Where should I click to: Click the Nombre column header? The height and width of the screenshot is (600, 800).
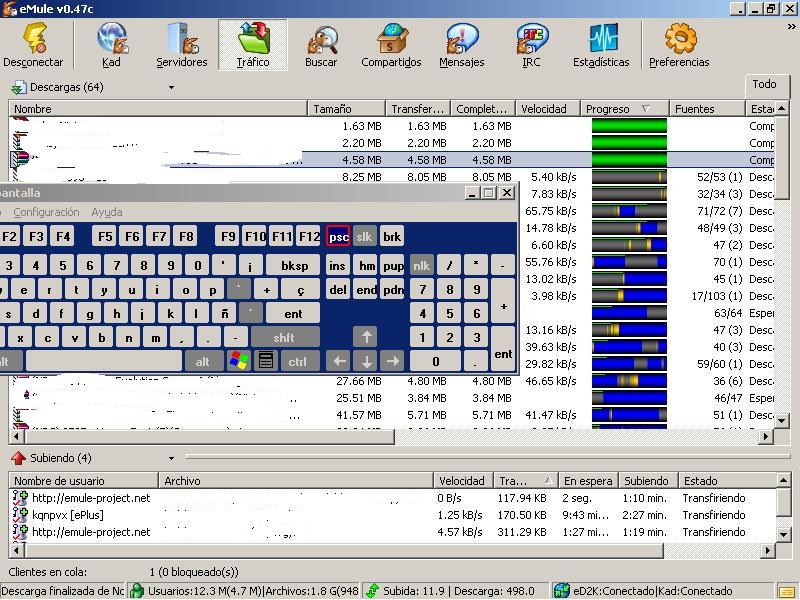pos(158,109)
